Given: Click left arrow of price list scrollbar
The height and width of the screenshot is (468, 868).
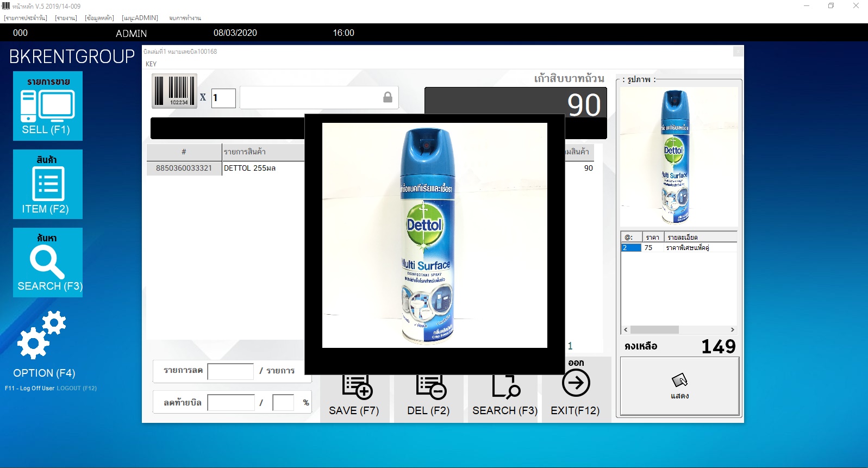Looking at the screenshot, I should 626,330.
